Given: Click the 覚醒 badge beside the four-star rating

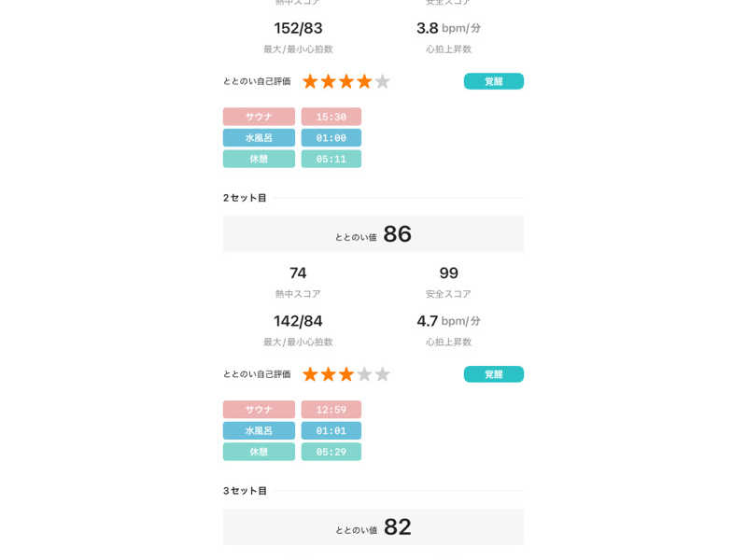Looking at the screenshot, I should click(493, 81).
